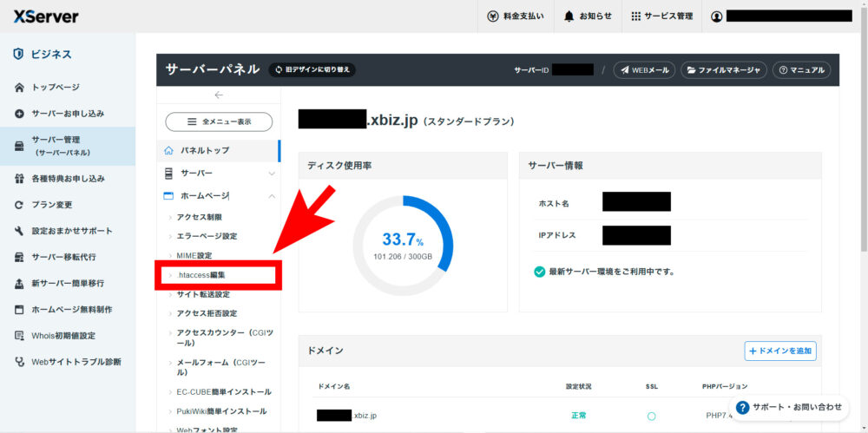Open 新サーバー簡単移行 sidebar item
The width and height of the screenshot is (868, 433).
point(68,284)
